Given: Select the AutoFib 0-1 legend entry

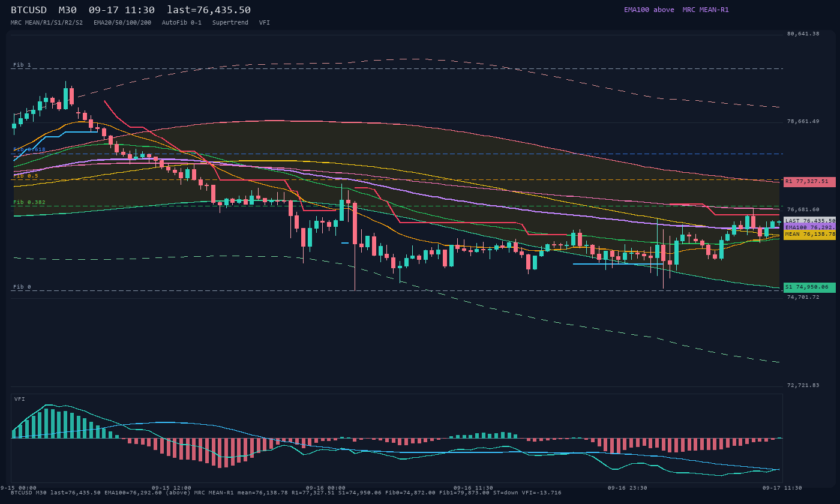Looking at the screenshot, I should click(x=182, y=22).
